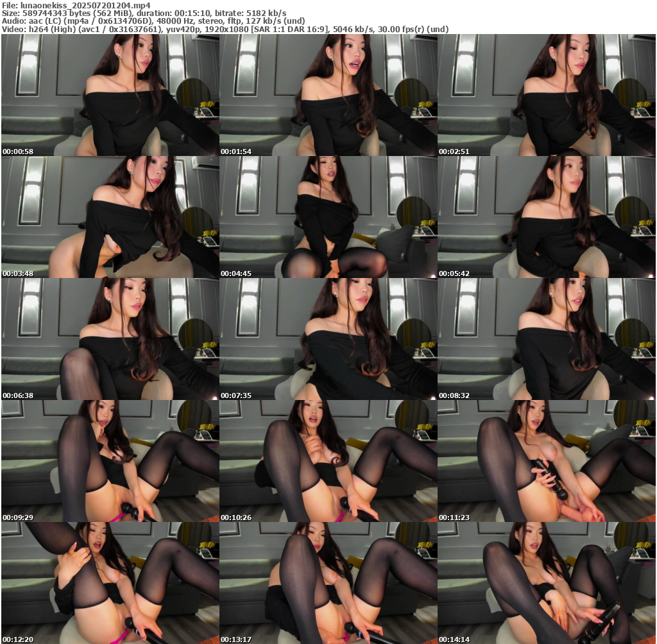Screen dimensions: 657x644
Task: Choose the thumbnail labeled 00:10:26
Action: coord(328,461)
